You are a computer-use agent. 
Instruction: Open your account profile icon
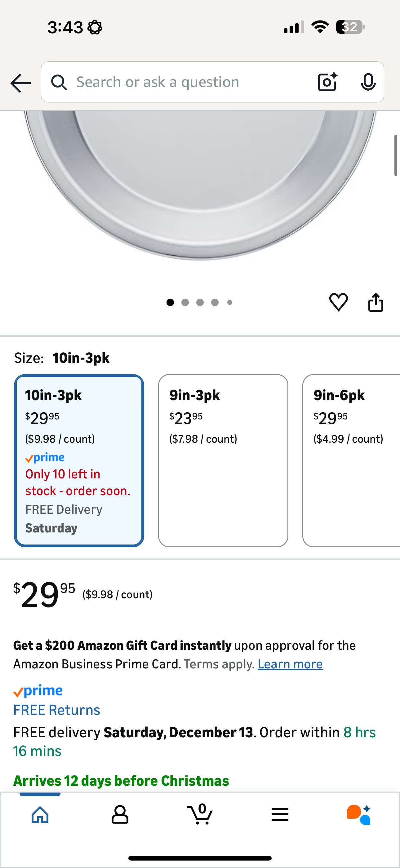(x=120, y=814)
